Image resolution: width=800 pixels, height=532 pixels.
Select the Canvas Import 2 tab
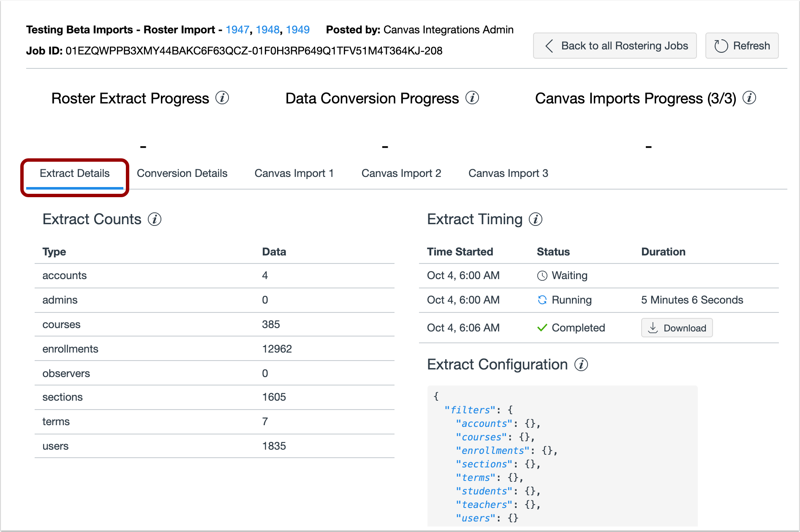click(x=401, y=173)
